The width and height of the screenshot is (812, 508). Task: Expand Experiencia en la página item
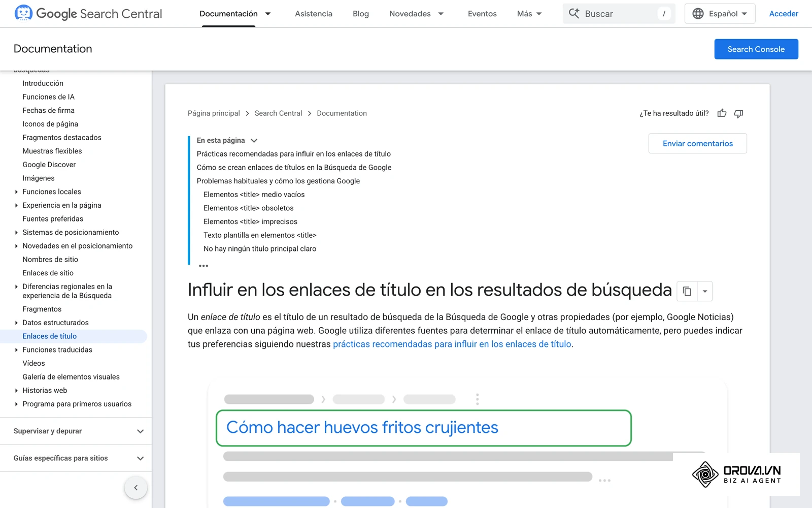point(16,205)
